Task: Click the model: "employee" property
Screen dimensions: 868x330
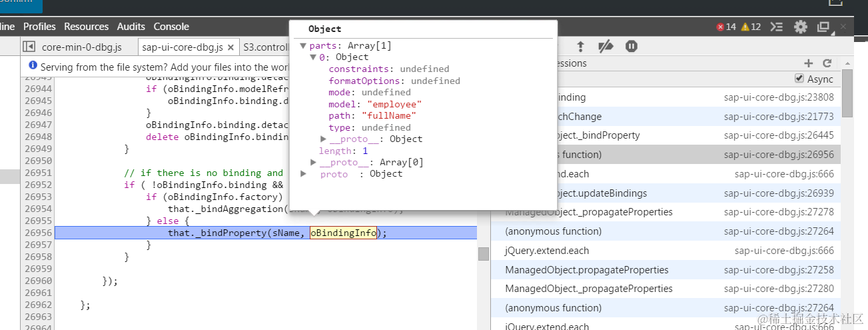Action: [375, 104]
